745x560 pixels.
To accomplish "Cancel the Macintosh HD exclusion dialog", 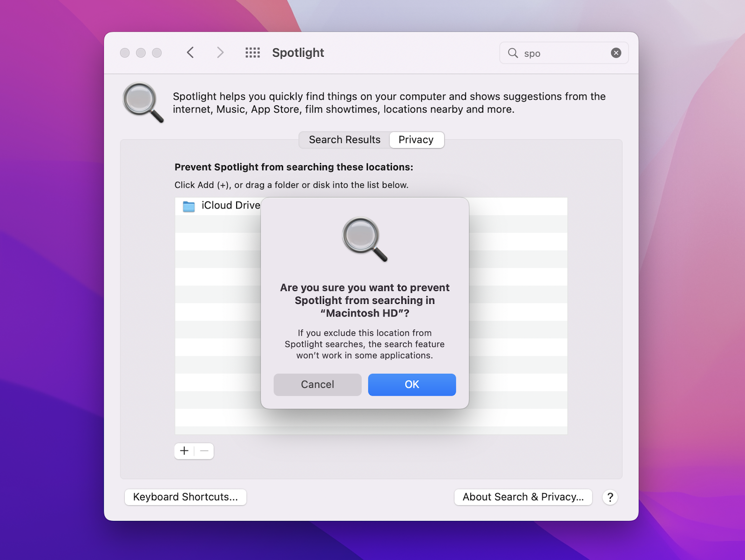I will (318, 385).
